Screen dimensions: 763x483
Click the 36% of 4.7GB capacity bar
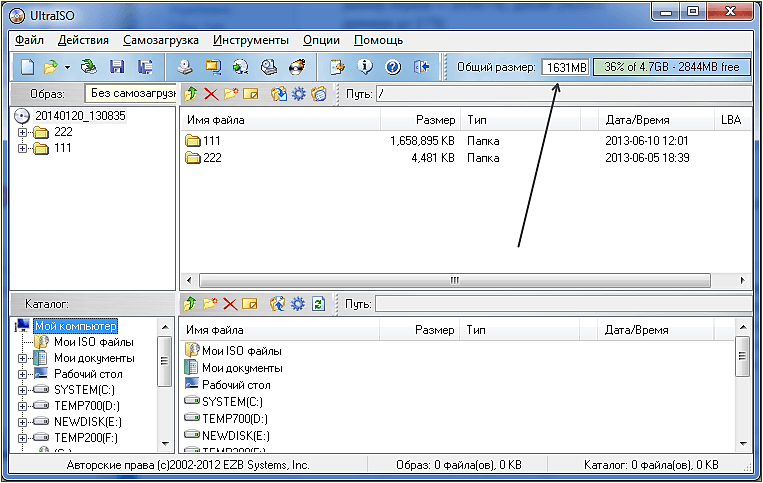pyautogui.click(x=672, y=67)
